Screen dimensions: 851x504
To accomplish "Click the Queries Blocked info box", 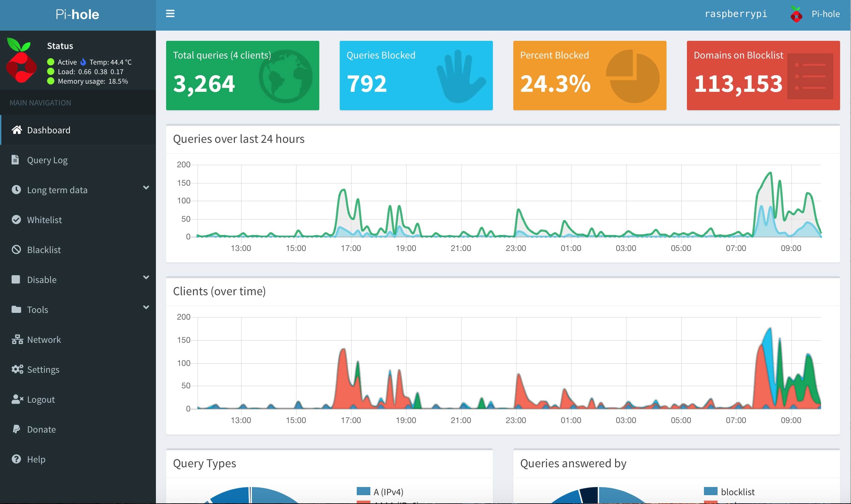I will click(x=416, y=75).
